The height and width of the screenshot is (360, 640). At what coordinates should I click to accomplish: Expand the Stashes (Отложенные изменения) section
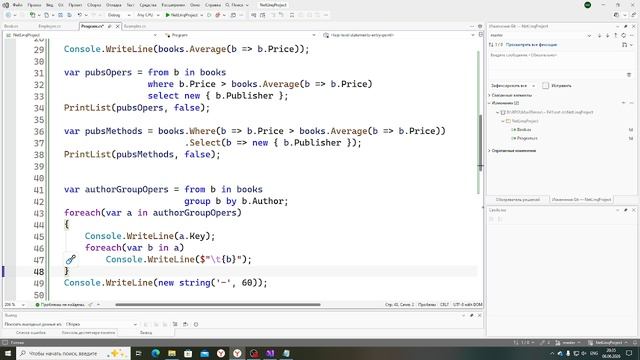[489, 151]
